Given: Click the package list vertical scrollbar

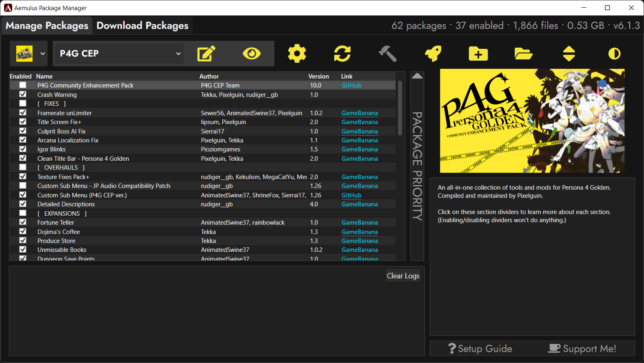Looking at the screenshot, I should 400,109.
